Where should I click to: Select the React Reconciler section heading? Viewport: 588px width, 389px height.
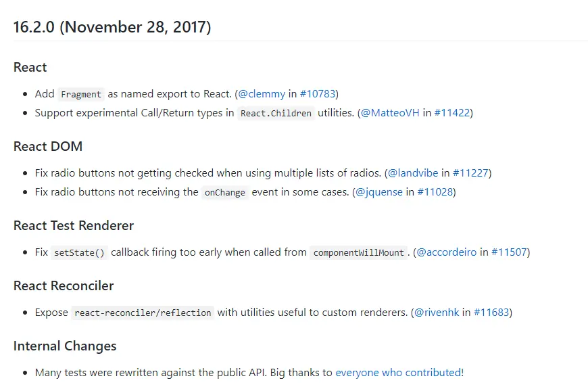tap(64, 285)
